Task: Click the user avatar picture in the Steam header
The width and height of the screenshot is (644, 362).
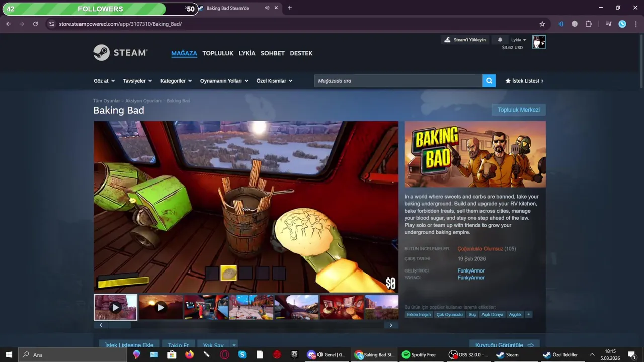Action: pyautogui.click(x=539, y=42)
